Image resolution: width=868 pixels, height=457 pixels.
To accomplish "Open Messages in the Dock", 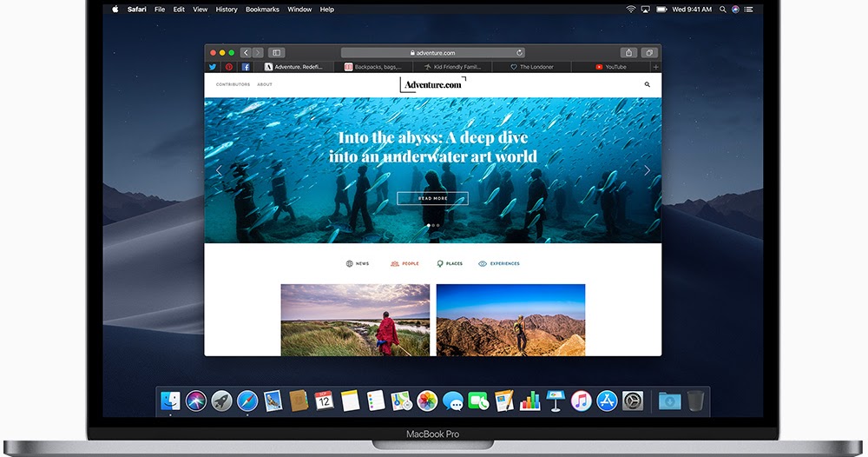I will (x=453, y=401).
